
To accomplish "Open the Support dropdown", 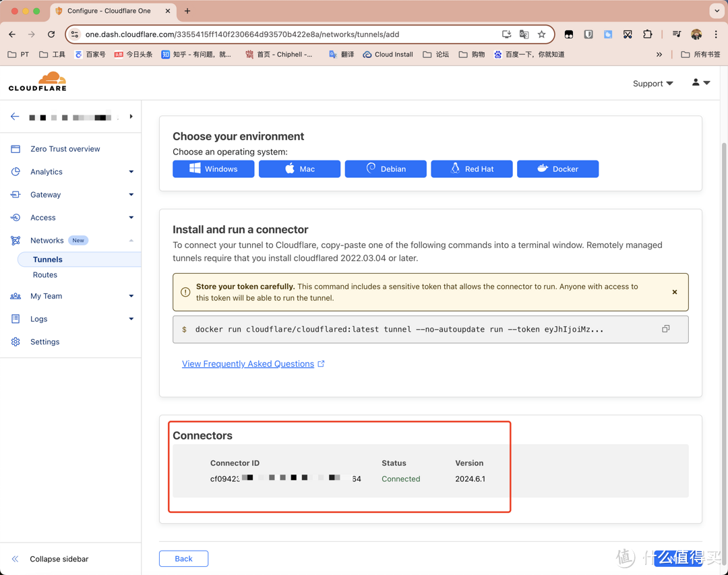I will click(x=653, y=84).
